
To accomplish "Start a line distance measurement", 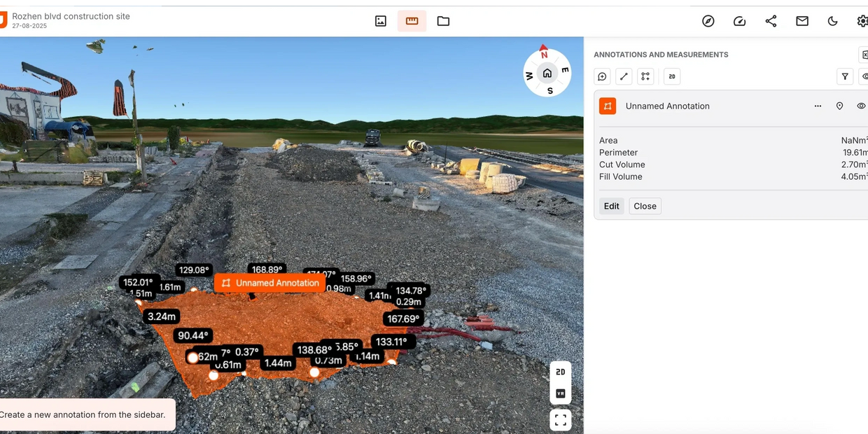I will point(624,76).
